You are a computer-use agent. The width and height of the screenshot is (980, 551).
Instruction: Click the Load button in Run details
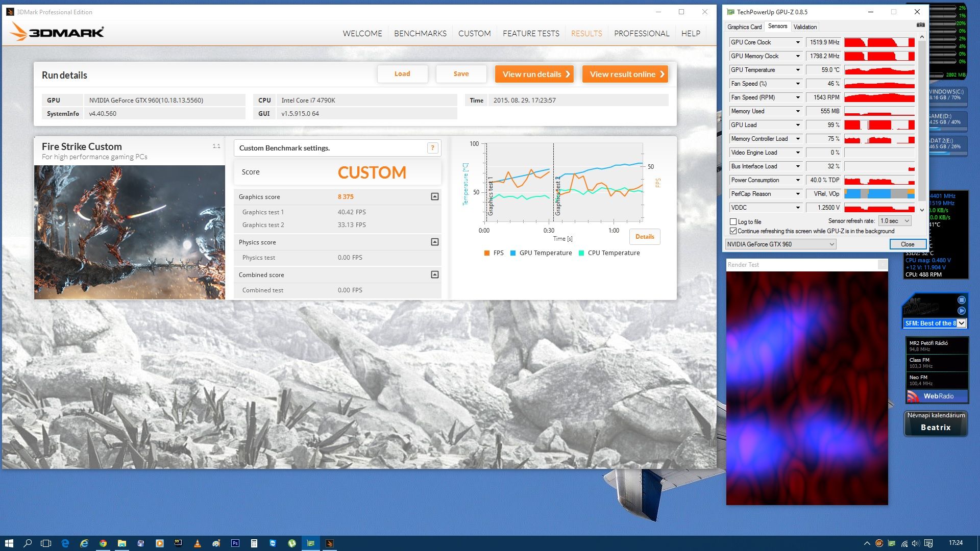pos(402,74)
